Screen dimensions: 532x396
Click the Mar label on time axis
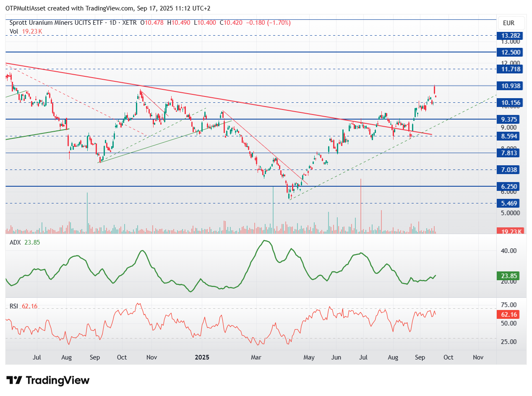click(x=256, y=357)
